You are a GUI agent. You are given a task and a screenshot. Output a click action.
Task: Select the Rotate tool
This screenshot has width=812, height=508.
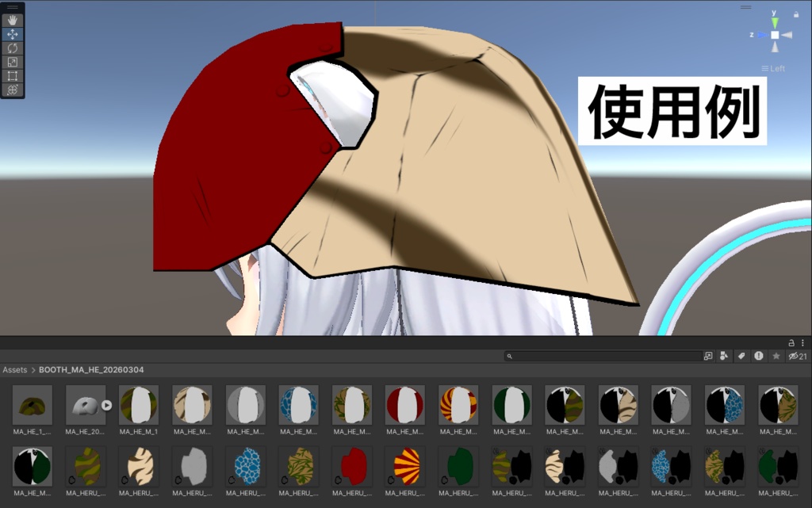click(12, 48)
